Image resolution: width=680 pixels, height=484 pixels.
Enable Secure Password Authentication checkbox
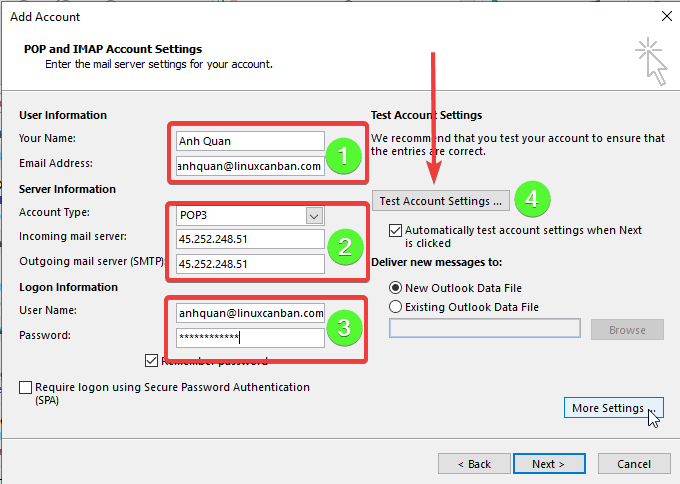[26, 387]
